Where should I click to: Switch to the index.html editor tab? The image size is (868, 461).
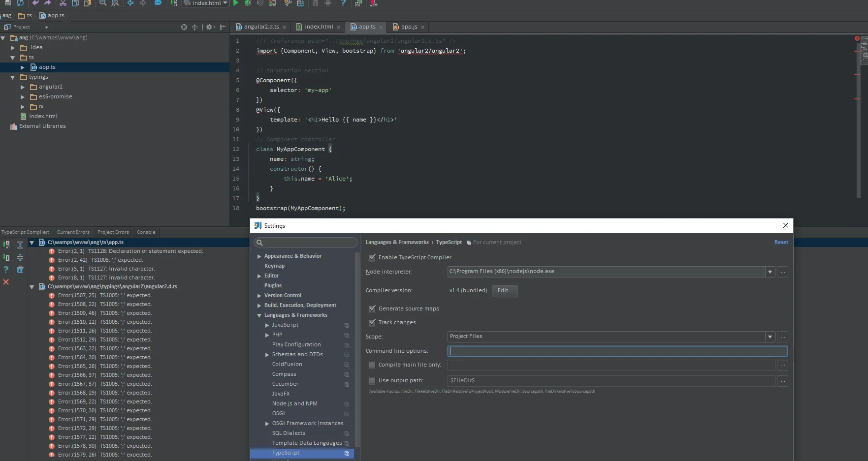point(319,27)
